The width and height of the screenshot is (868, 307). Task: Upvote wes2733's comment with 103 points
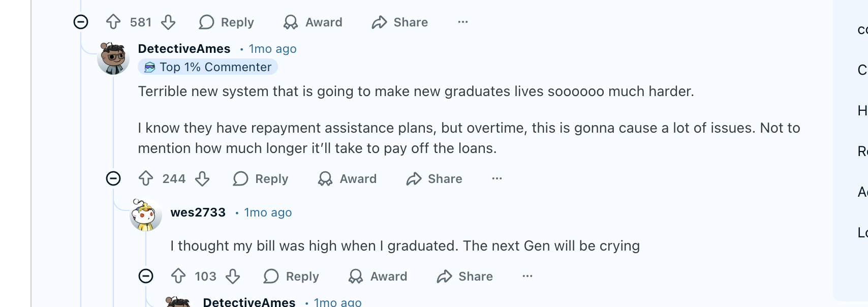(x=178, y=276)
